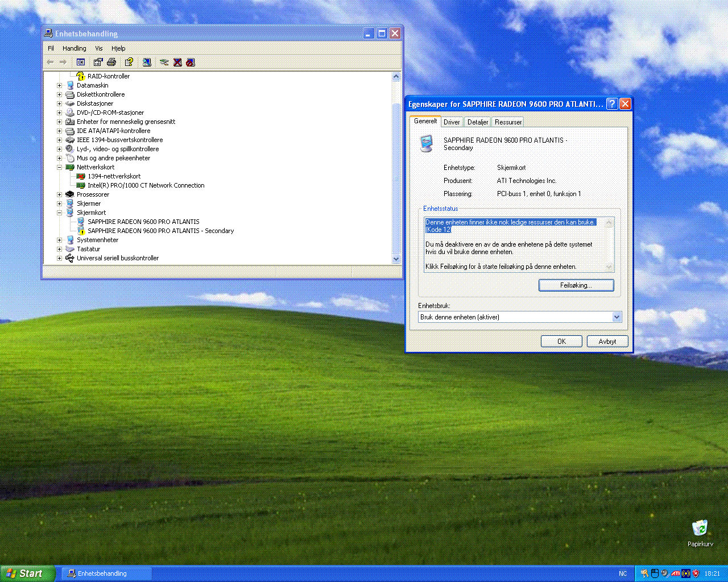Click the Enhetsbehandling title bar icon
This screenshot has width=728, height=582.
point(49,34)
